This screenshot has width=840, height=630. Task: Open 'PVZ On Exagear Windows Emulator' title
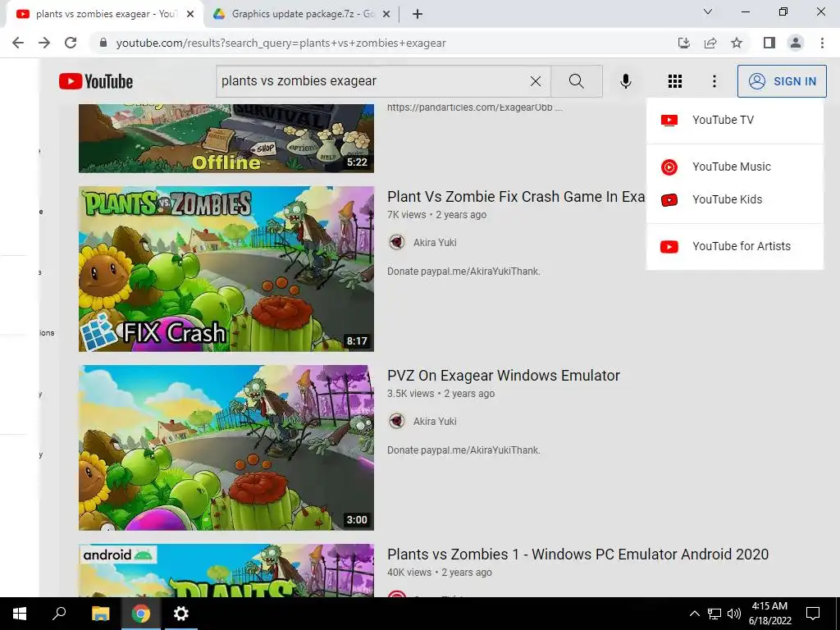(504, 376)
